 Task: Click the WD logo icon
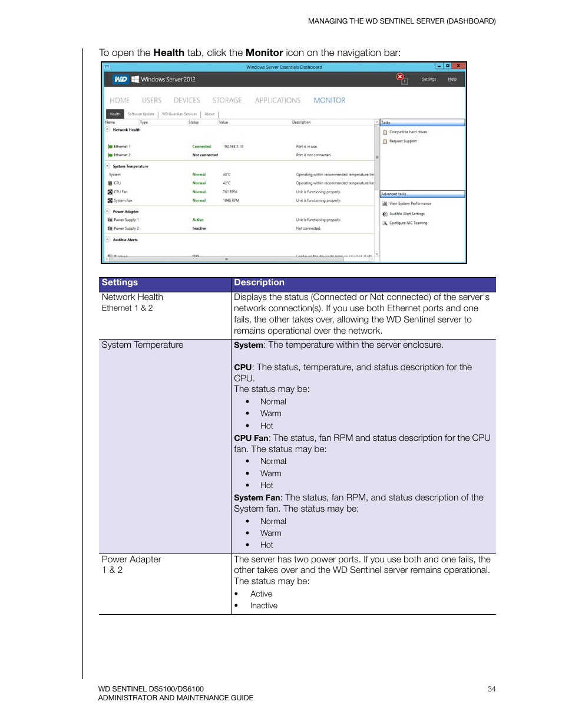[121, 79]
